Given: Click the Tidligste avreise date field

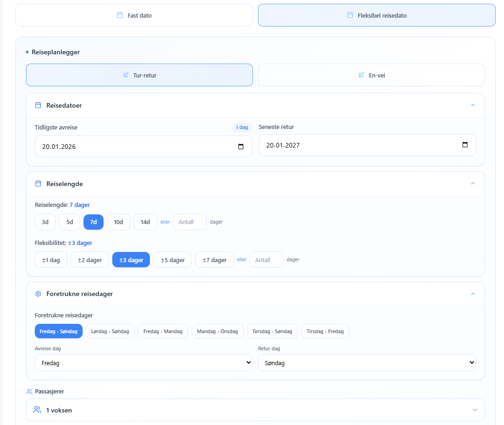Looking at the screenshot, I should point(143,147).
